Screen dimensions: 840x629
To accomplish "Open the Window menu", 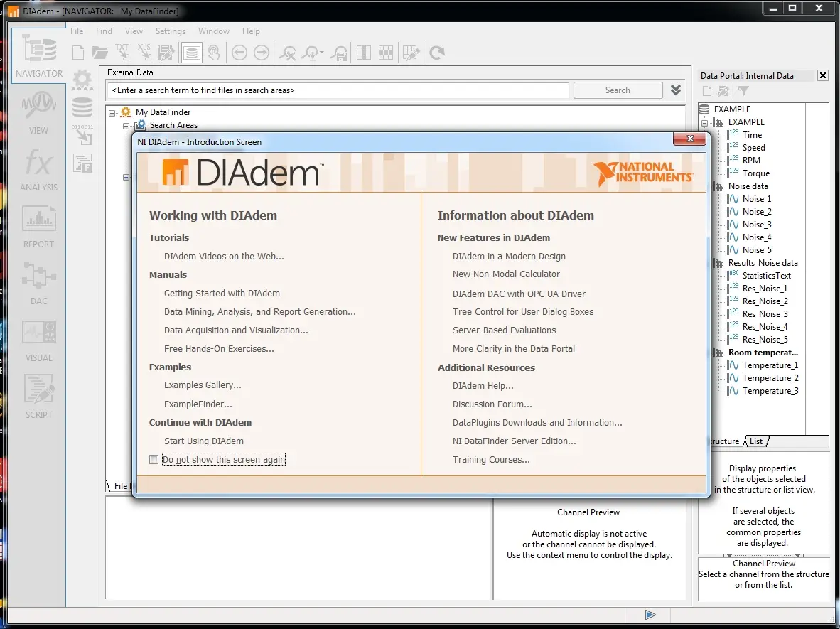I will [x=214, y=31].
